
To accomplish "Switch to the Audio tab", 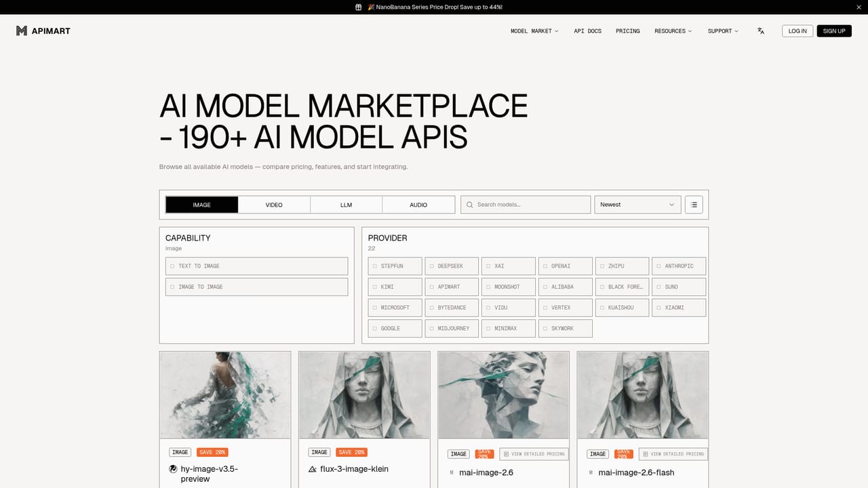I will (x=418, y=205).
